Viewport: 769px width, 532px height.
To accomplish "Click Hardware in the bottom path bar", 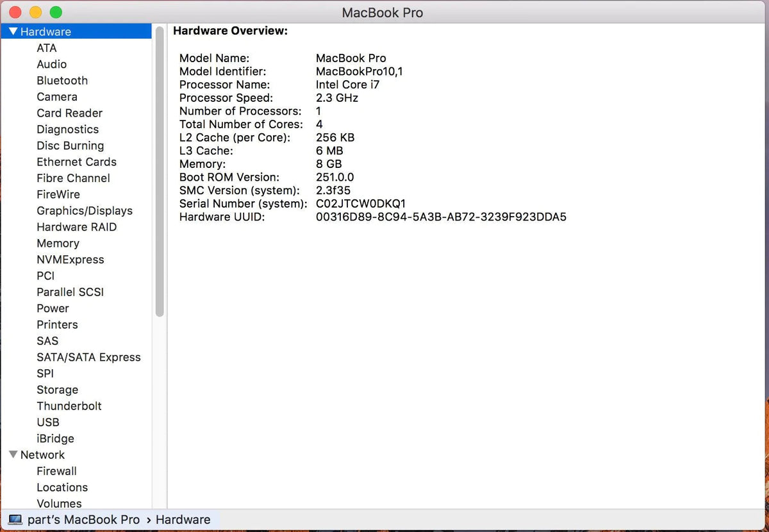I will 183,520.
